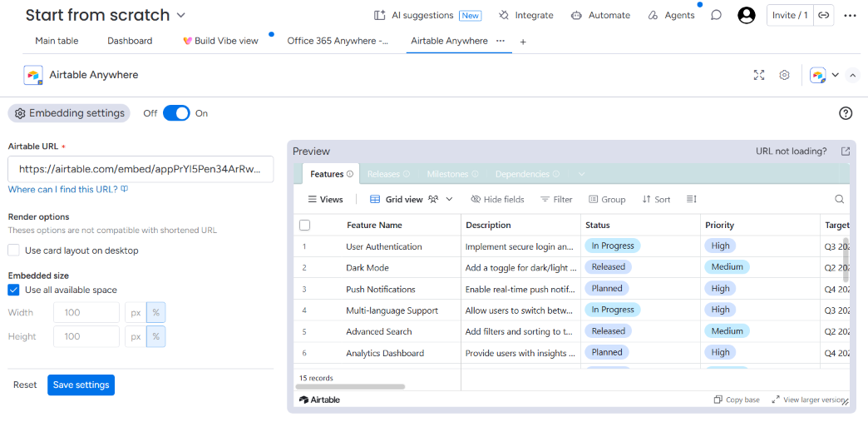The image size is (868, 422).
Task: Click horizontal scrollbar in Airtable preview
Action: tap(350, 386)
